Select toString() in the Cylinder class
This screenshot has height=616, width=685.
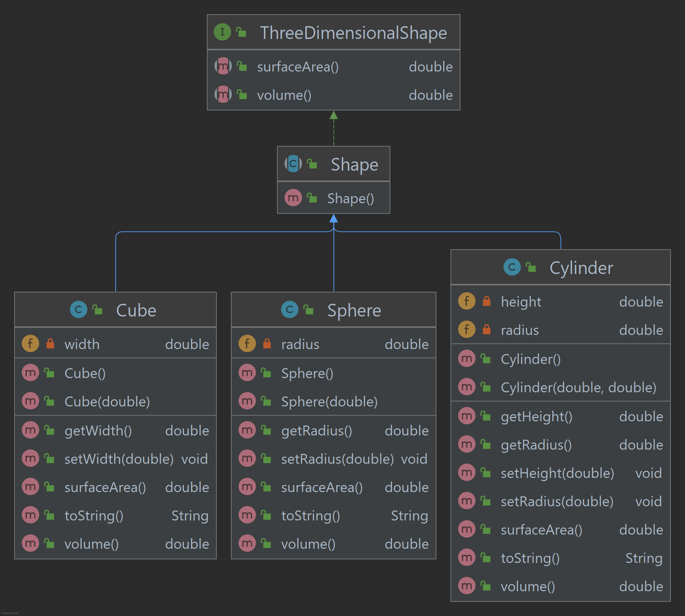point(530,558)
